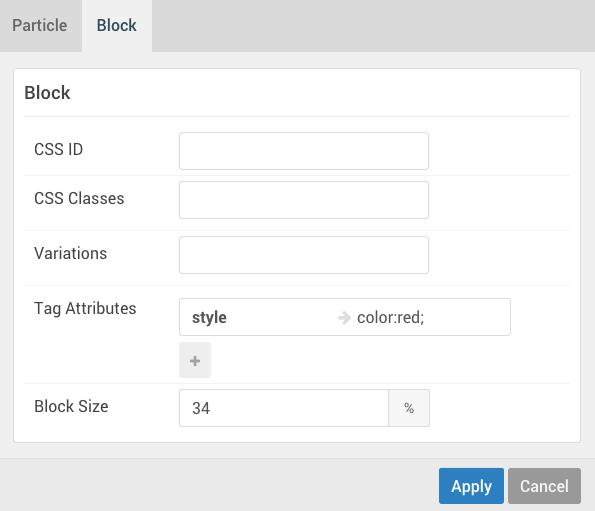Click the CSS ID label
Viewport: 595px width, 511px height.
[x=58, y=149]
